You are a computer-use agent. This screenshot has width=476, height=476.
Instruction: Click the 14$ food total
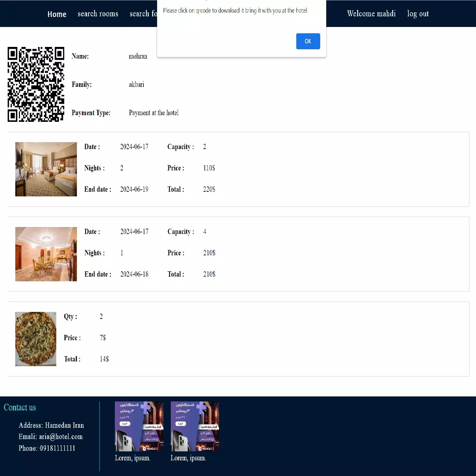[104, 359]
